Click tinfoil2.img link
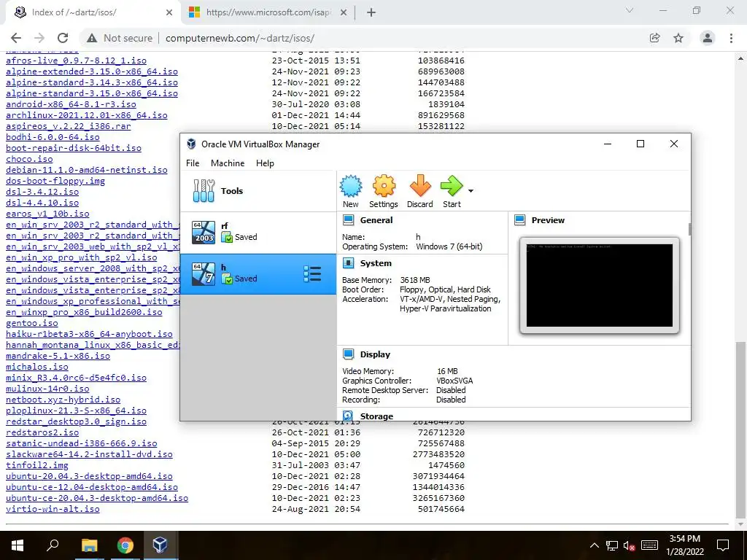 (x=37, y=465)
